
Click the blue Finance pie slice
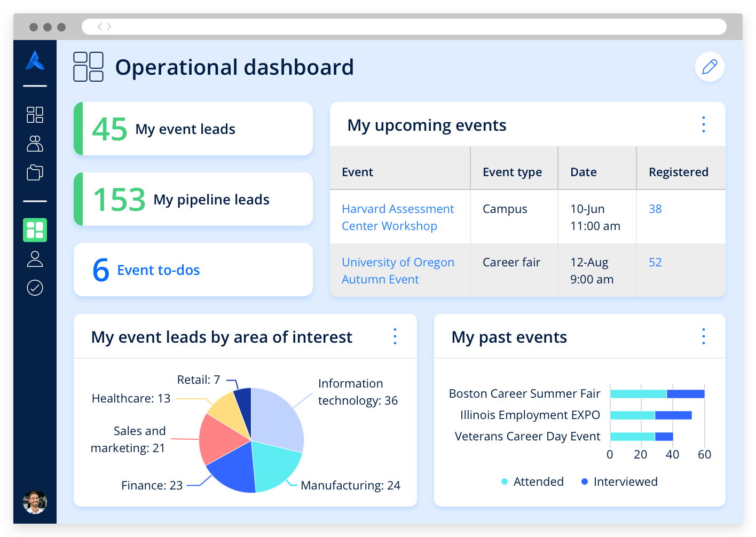tap(235, 469)
